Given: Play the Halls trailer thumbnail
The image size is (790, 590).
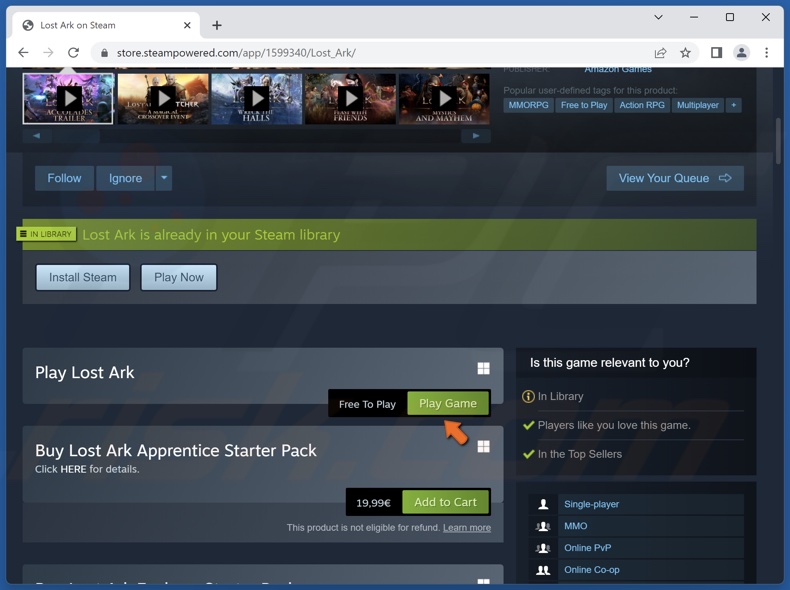Looking at the screenshot, I should click(256, 99).
